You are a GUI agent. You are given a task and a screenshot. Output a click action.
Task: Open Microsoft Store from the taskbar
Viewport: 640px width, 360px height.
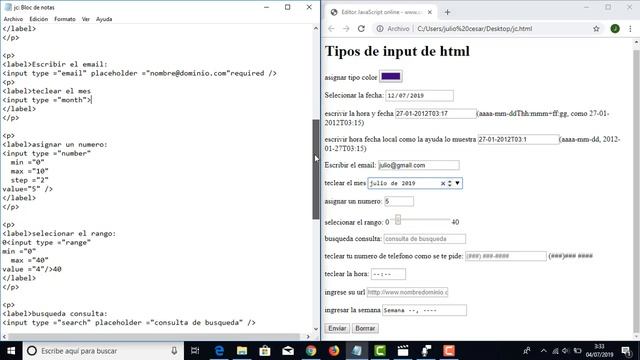click(x=265, y=351)
